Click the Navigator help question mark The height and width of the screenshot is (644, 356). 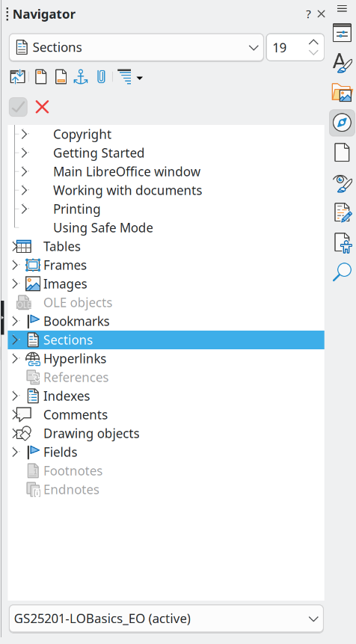coord(308,15)
